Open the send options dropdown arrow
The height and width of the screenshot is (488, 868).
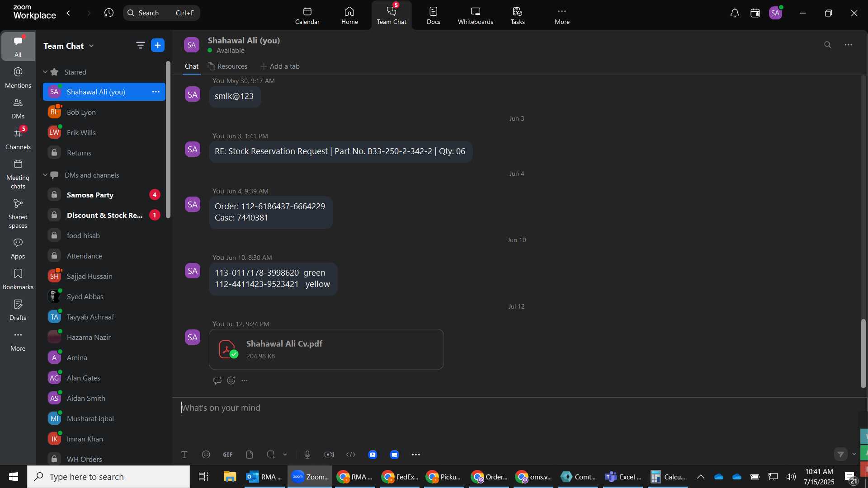click(x=854, y=454)
